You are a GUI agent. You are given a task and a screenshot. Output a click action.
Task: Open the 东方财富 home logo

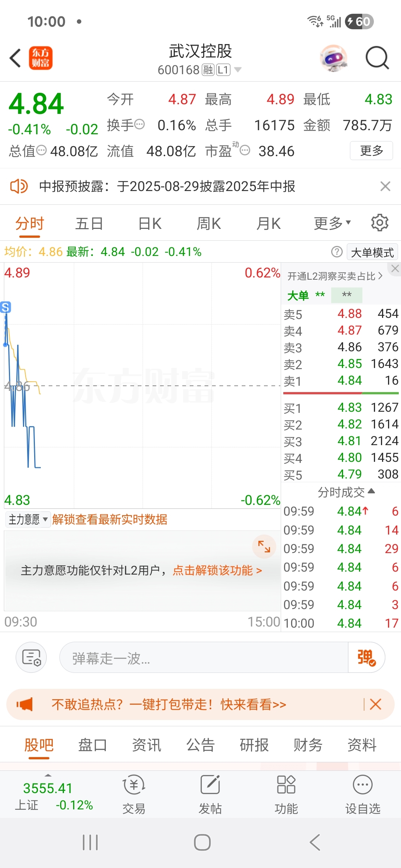(41, 58)
